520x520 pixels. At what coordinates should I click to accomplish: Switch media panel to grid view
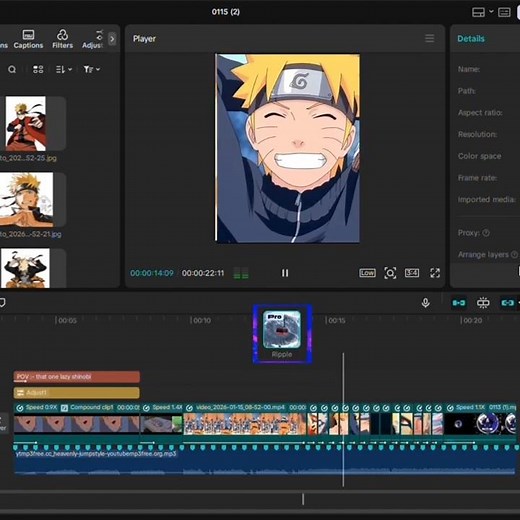(38, 69)
